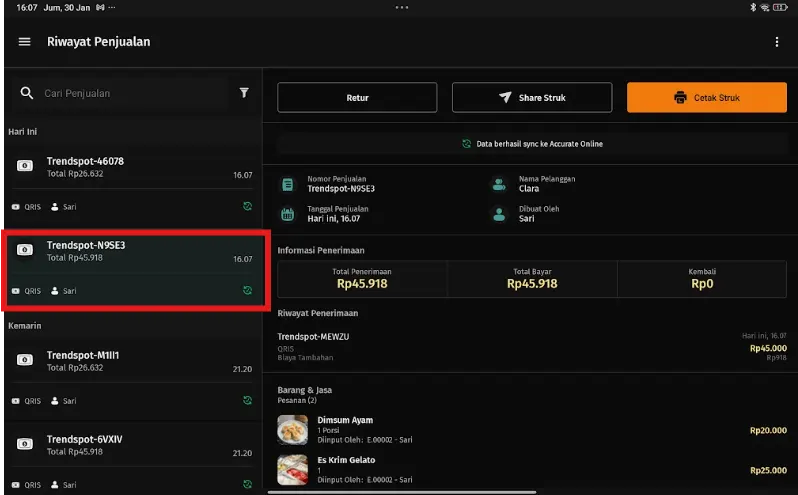Click the Nama Pelanggan customer icon
The width and height of the screenshot is (798, 495).
[498, 185]
